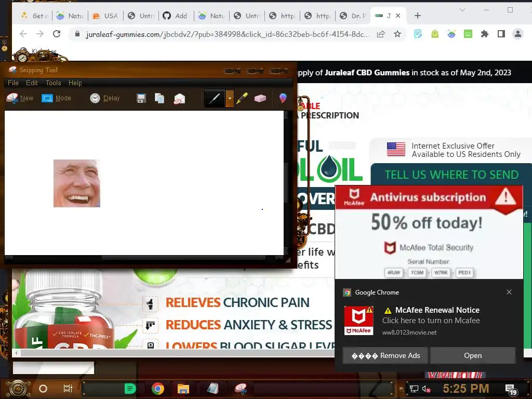Click the Reduces Anxiety & Stress text

tap(249, 325)
